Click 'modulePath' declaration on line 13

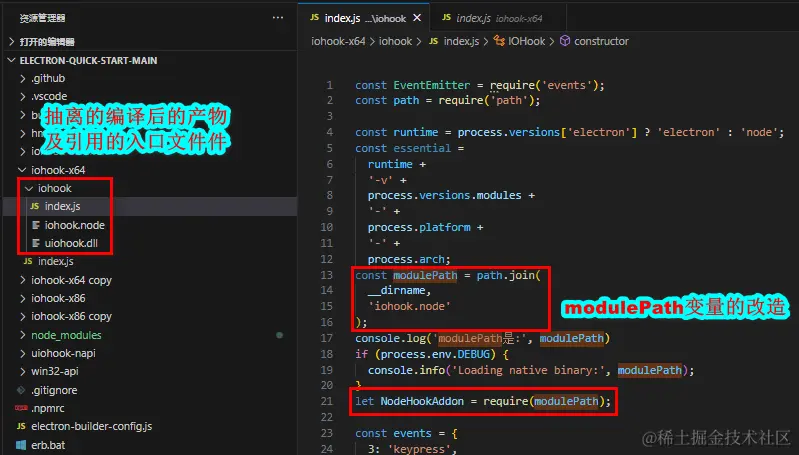pyautogui.click(x=425, y=276)
